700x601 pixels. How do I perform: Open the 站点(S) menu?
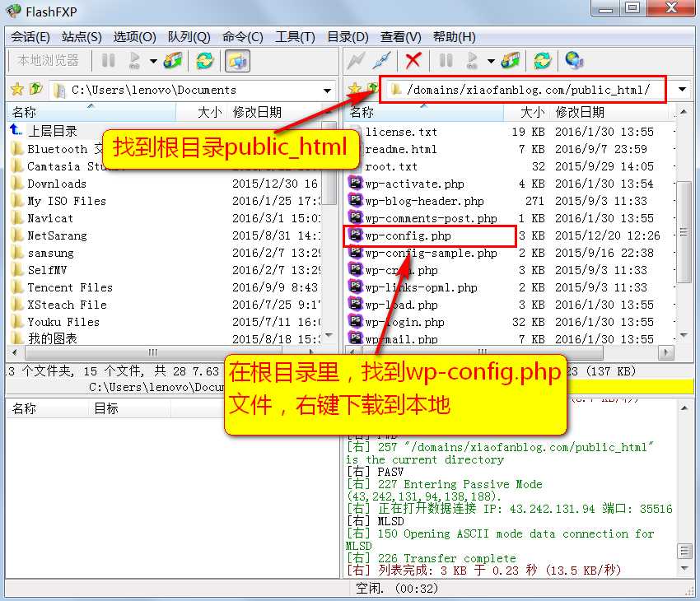(x=82, y=37)
